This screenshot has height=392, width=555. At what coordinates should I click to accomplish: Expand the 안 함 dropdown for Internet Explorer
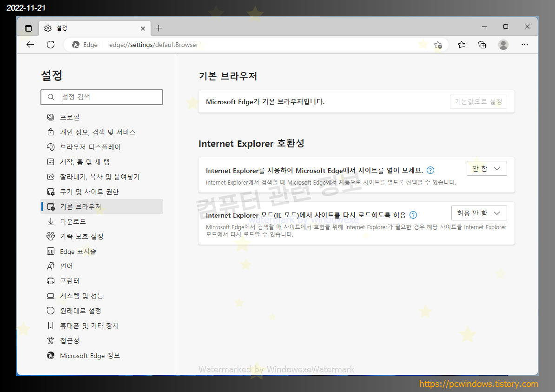(487, 168)
